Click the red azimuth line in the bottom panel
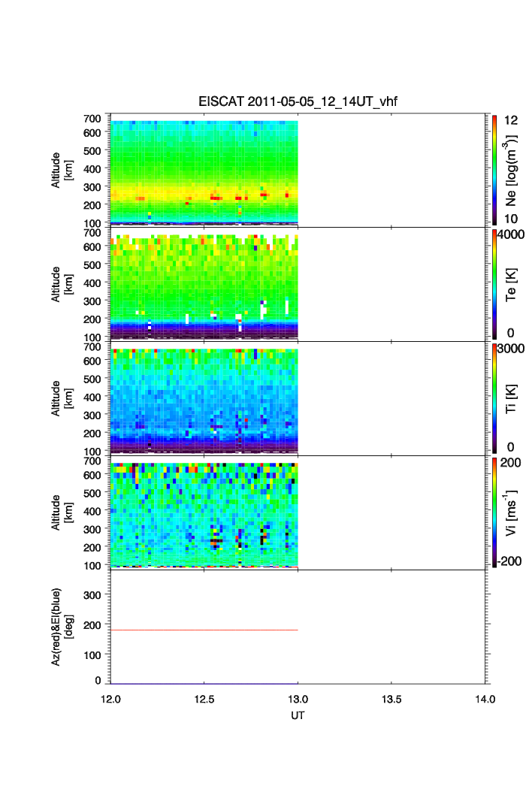This screenshot has width=532, height=798. pos(204,630)
